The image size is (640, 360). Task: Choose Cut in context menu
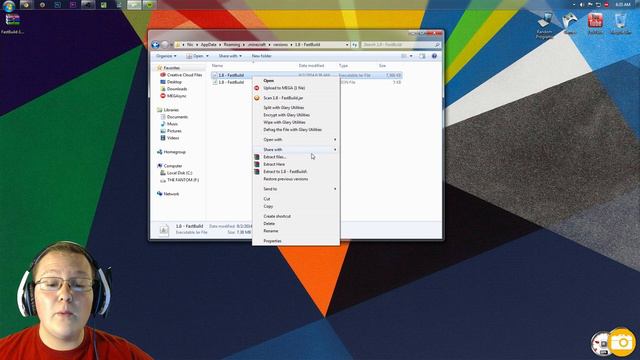[x=296, y=199]
